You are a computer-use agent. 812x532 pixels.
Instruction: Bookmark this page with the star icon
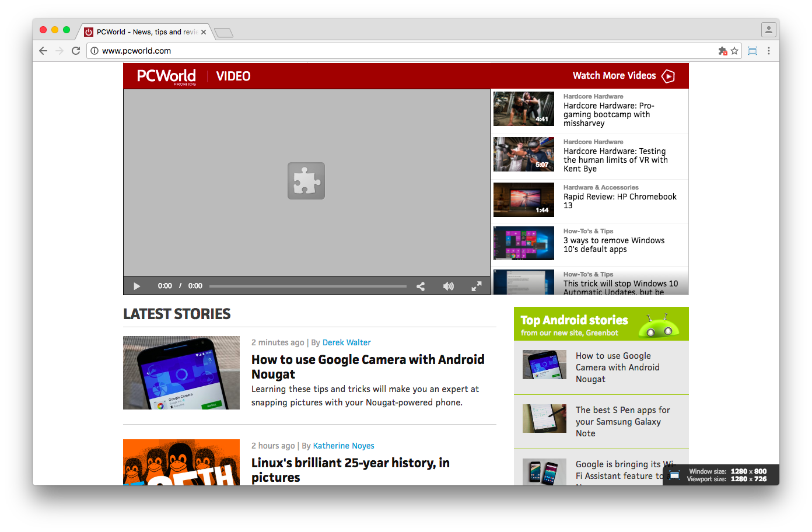click(x=734, y=51)
